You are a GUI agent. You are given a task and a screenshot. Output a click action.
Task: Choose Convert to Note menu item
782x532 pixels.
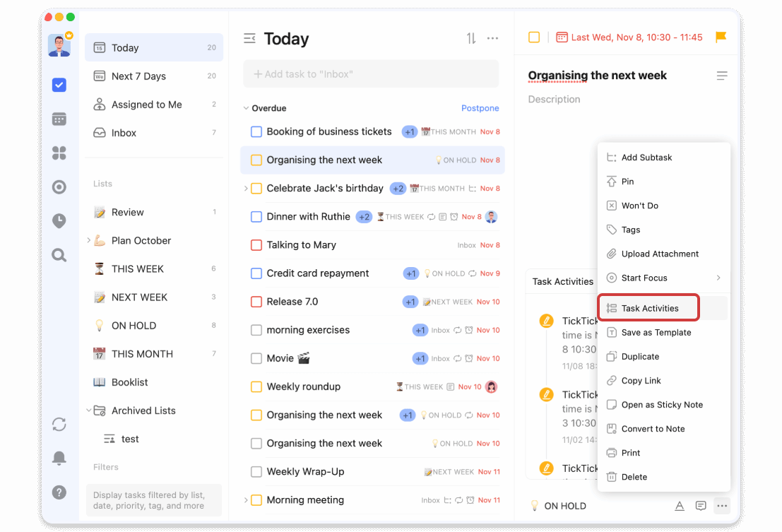653,429
